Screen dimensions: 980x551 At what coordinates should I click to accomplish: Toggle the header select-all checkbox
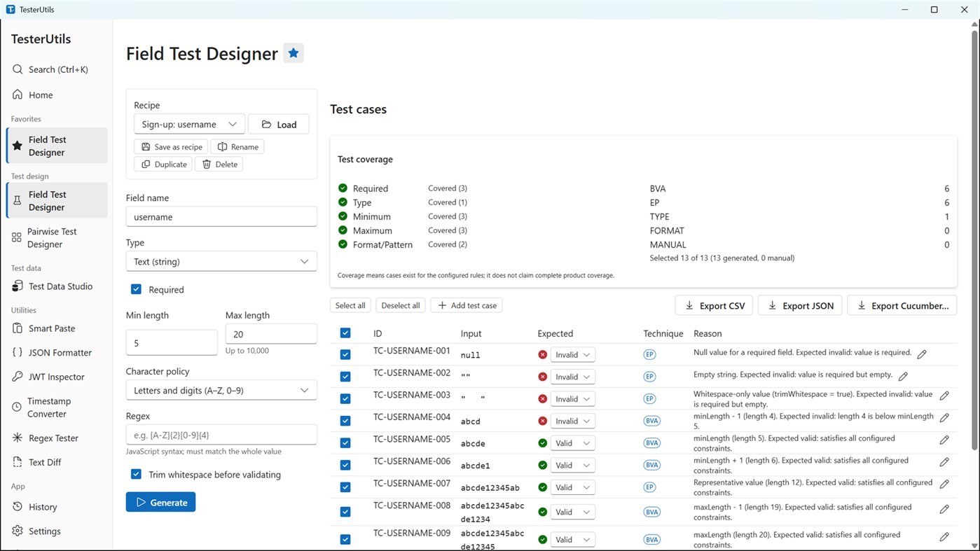click(x=345, y=333)
